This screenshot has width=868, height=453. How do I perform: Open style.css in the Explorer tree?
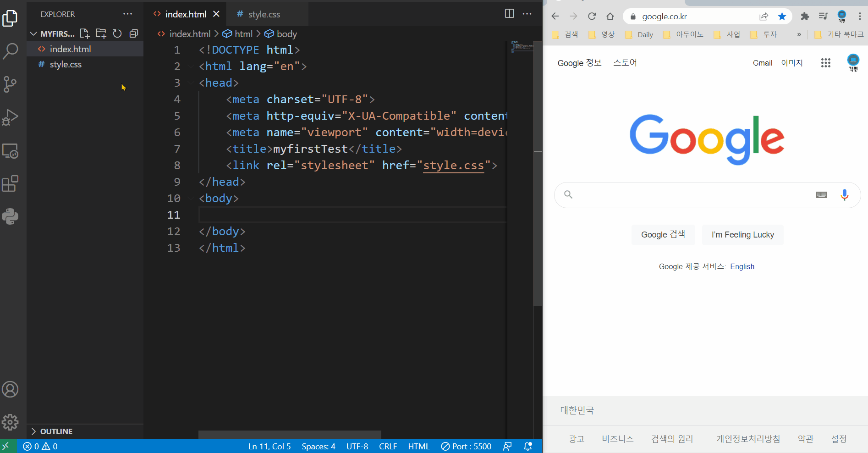85,65
